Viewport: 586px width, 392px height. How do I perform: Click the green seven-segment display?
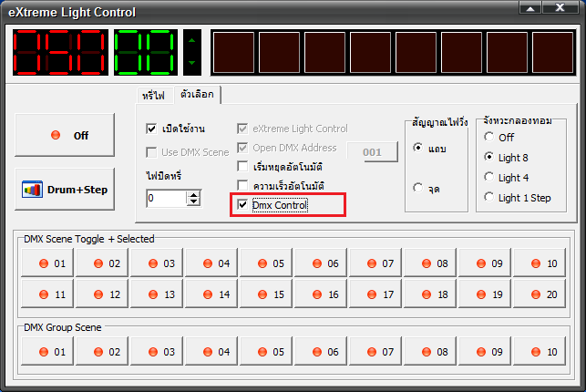tap(146, 52)
